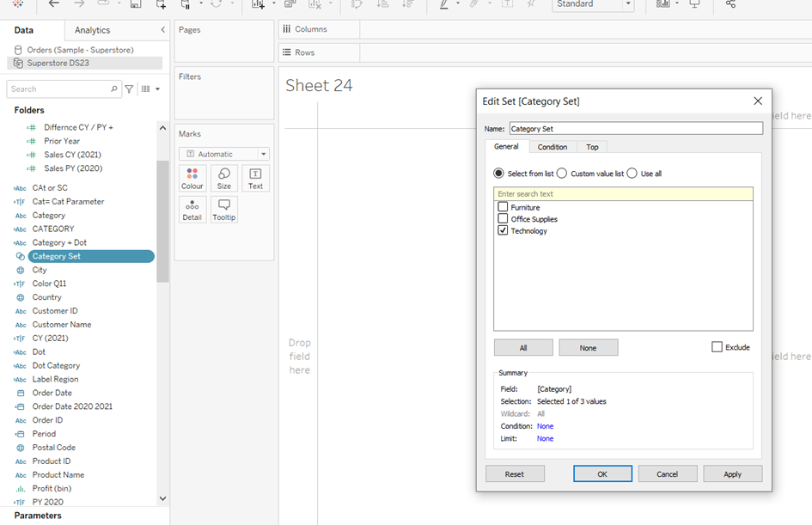812x525 pixels.
Task: Click the highlight pen icon in toolbar
Action: [444, 4]
